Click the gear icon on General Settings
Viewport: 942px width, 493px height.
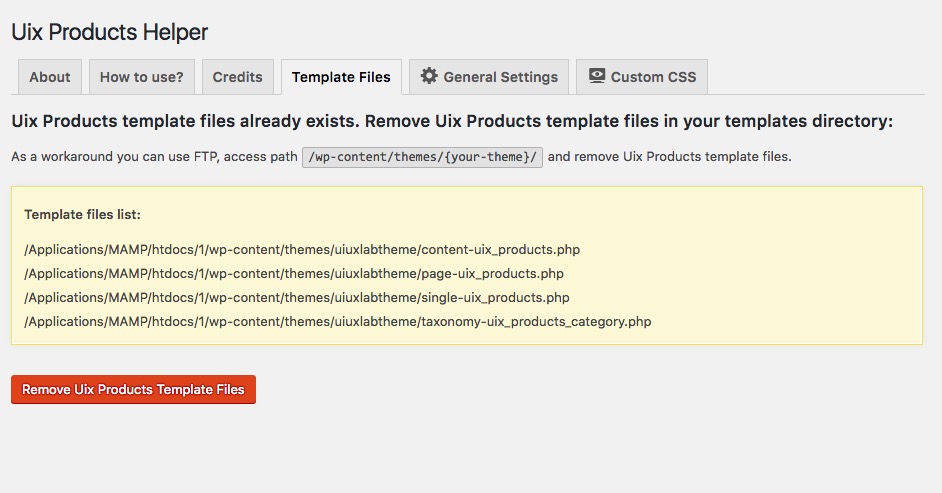point(429,77)
